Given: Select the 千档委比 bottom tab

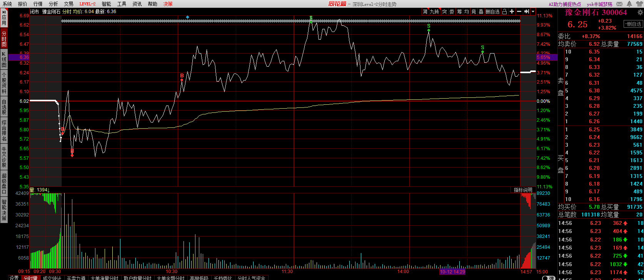Looking at the screenshot, I should [223, 278].
